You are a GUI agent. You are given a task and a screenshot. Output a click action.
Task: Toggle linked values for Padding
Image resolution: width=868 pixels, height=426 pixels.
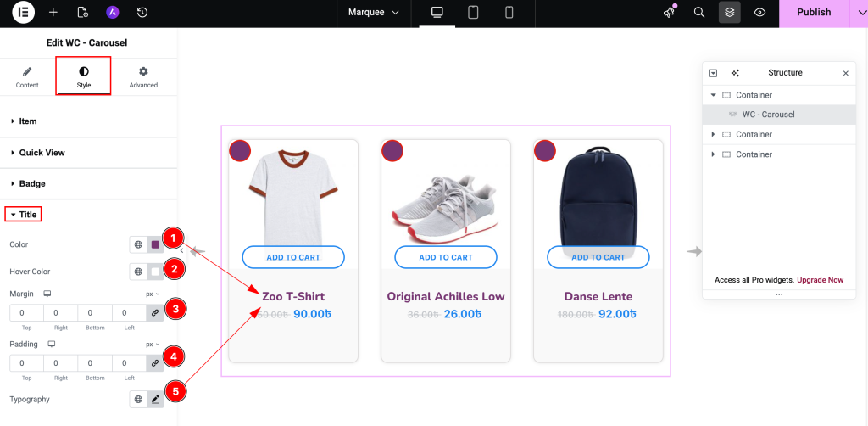154,362
